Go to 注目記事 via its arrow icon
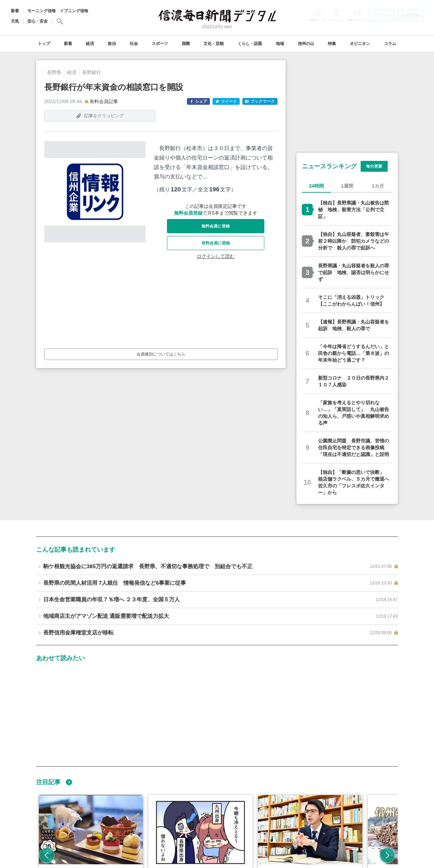This screenshot has height=868, width=434. coord(69,782)
